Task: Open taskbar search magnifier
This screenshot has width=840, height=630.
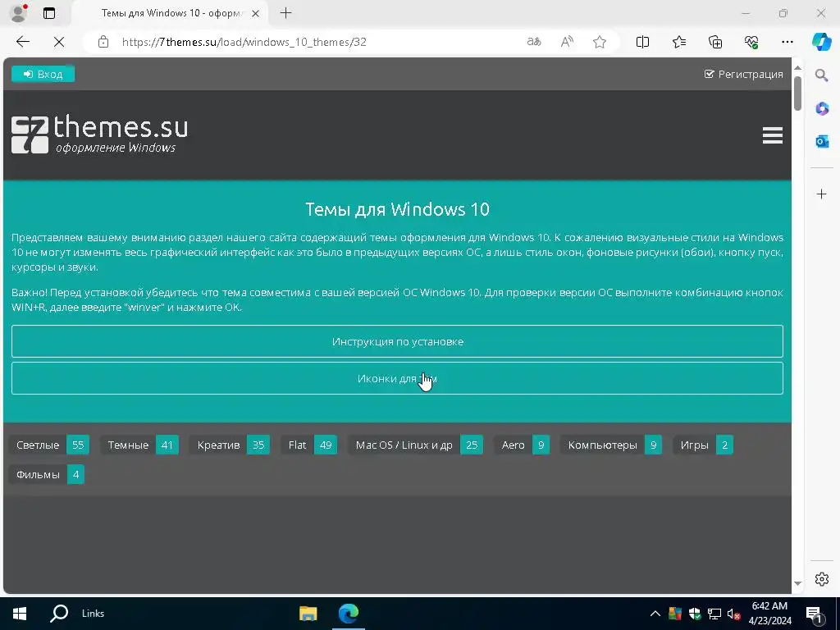Action: pos(59,614)
